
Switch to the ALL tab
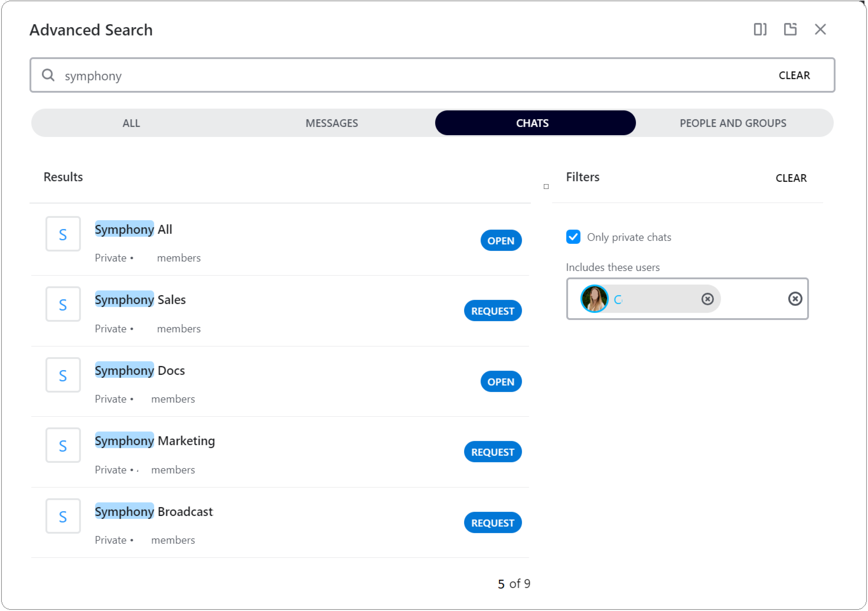131,123
